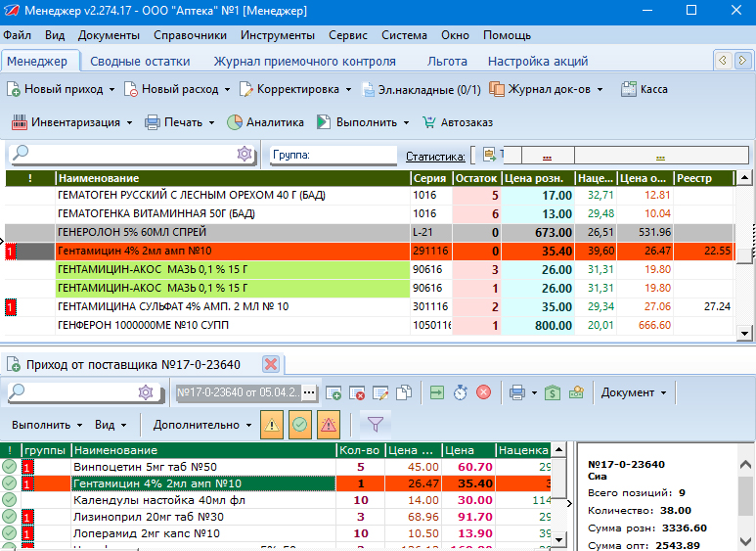Click the Автозаказ cart icon
Image resolution: width=756 pixels, height=551 pixels.
[x=429, y=122]
